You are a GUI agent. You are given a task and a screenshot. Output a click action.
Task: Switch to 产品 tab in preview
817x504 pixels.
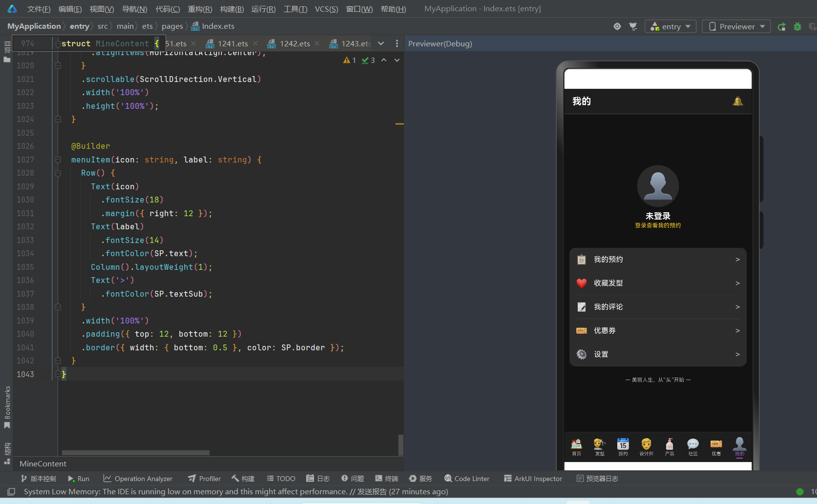point(670,447)
